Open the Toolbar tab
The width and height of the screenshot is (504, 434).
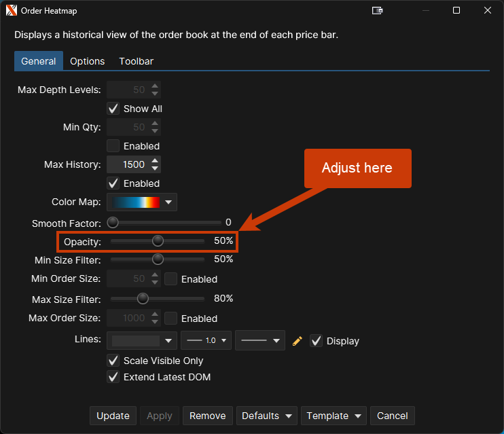click(x=136, y=61)
